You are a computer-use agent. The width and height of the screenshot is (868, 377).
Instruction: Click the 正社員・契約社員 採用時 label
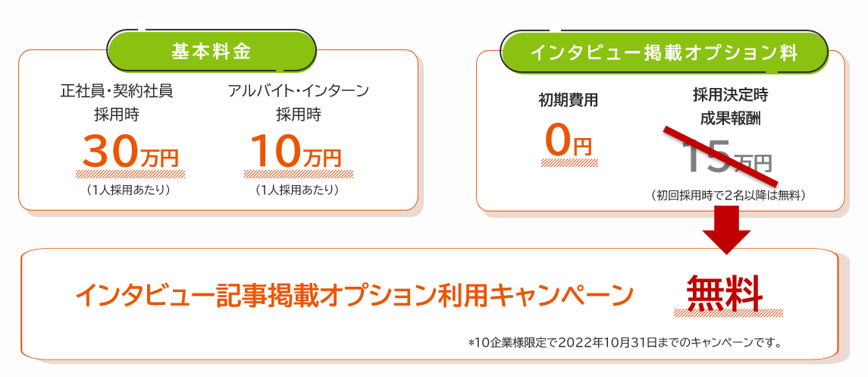click(116, 103)
